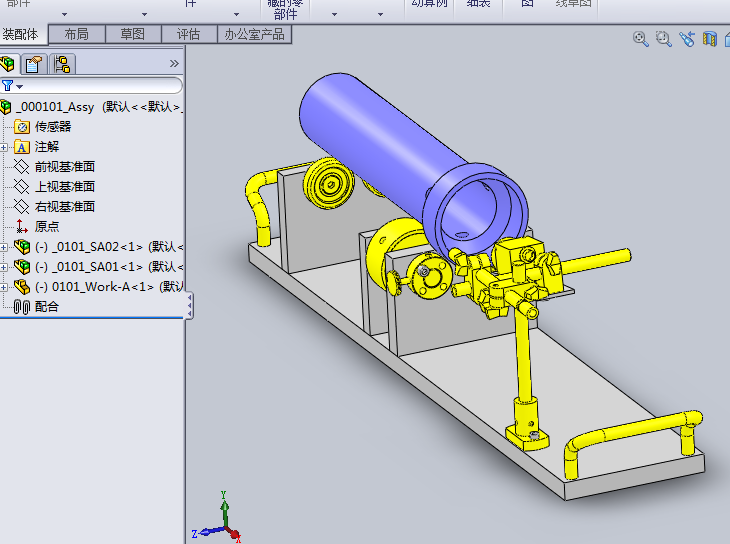Switch to the 草图 tab

132,34
